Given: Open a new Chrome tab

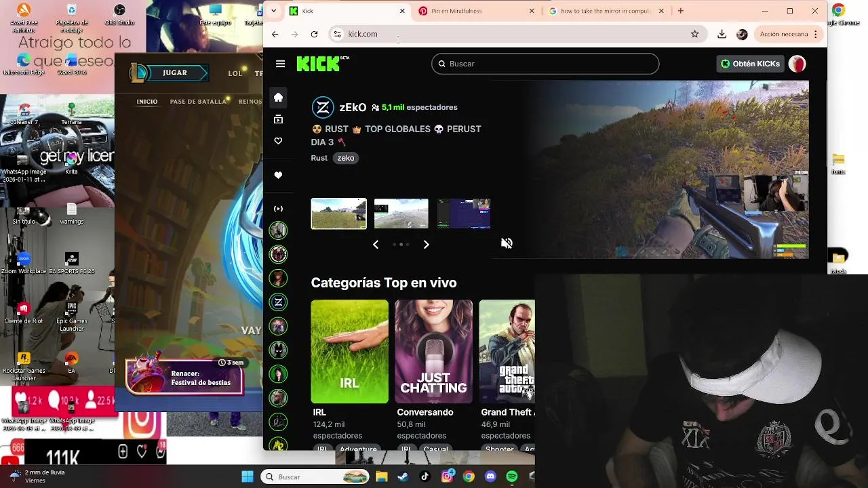Looking at the screenshot, I should click(x=681, y=11).
